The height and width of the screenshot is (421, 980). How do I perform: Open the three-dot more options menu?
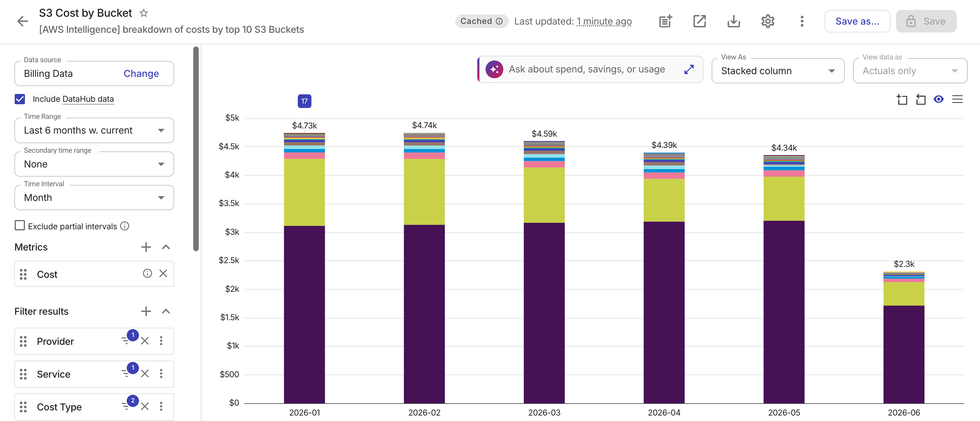coord(801,21)
